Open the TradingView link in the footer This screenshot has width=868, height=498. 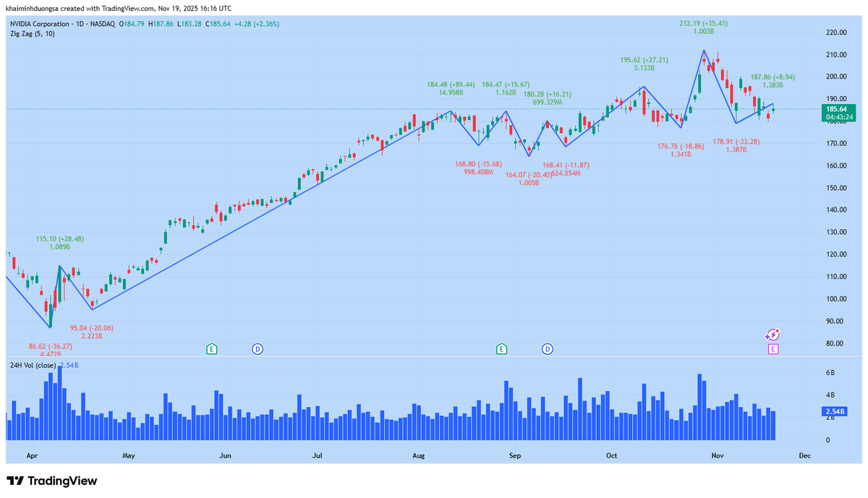[x=61, y=480]
